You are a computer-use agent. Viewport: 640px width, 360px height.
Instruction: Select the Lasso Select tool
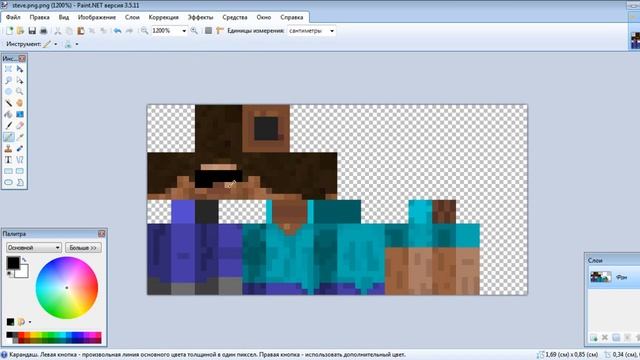(8, 80)
